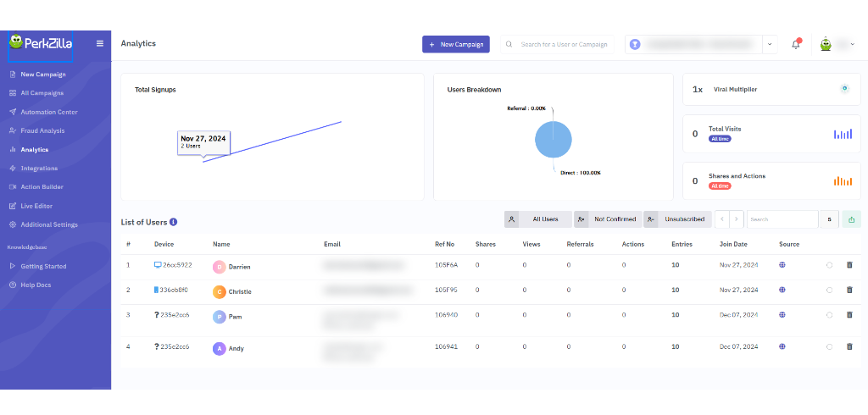Click the trash icon in Andy's row

coord(849,346)
